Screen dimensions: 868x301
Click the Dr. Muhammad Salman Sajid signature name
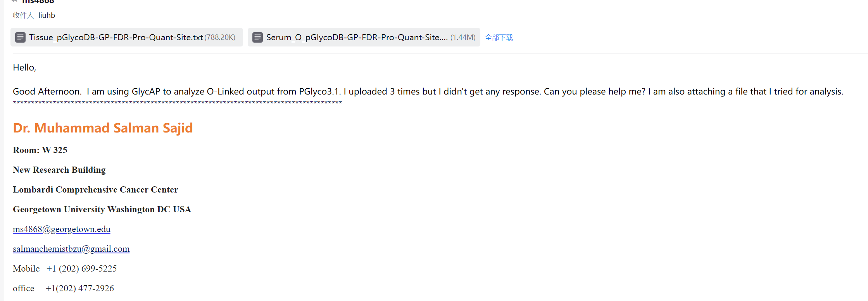pyautogui.click(x=103, y=128)
